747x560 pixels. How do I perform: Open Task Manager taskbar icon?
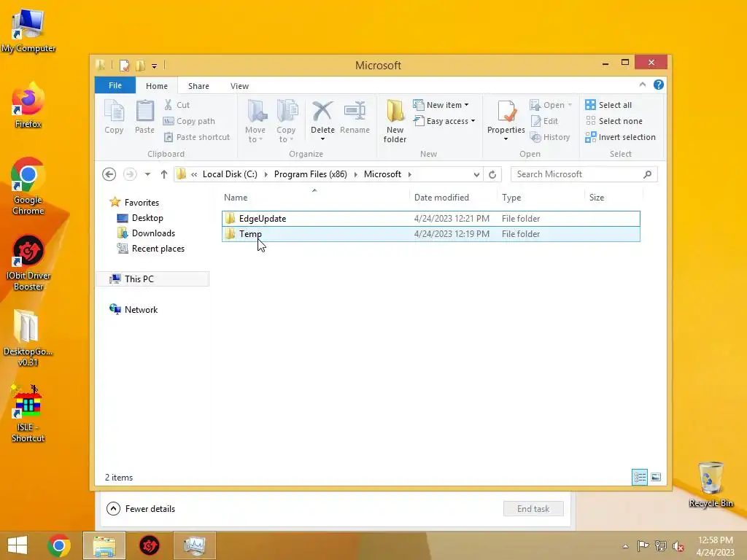pyautogui.click(x=194, y=545)
